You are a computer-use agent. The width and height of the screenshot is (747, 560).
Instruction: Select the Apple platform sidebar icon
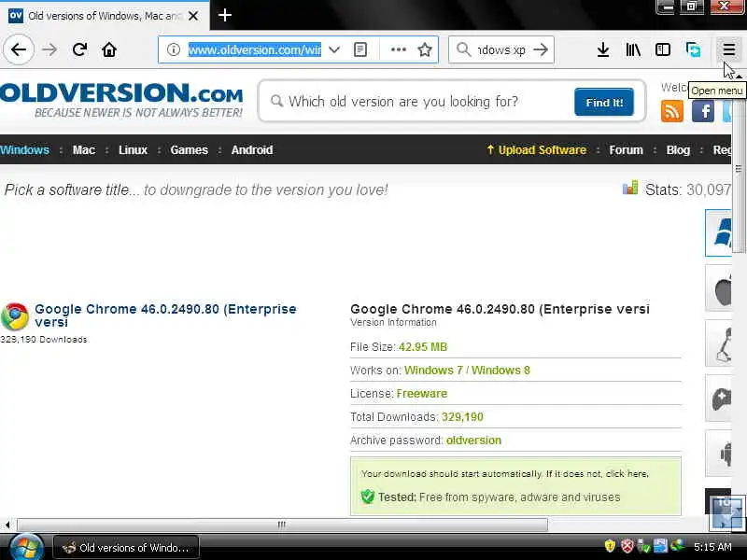(x=718, y=288)
